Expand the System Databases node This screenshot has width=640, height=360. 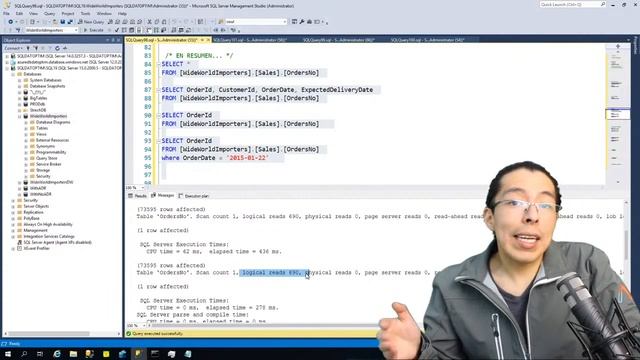tap(20, 80)
